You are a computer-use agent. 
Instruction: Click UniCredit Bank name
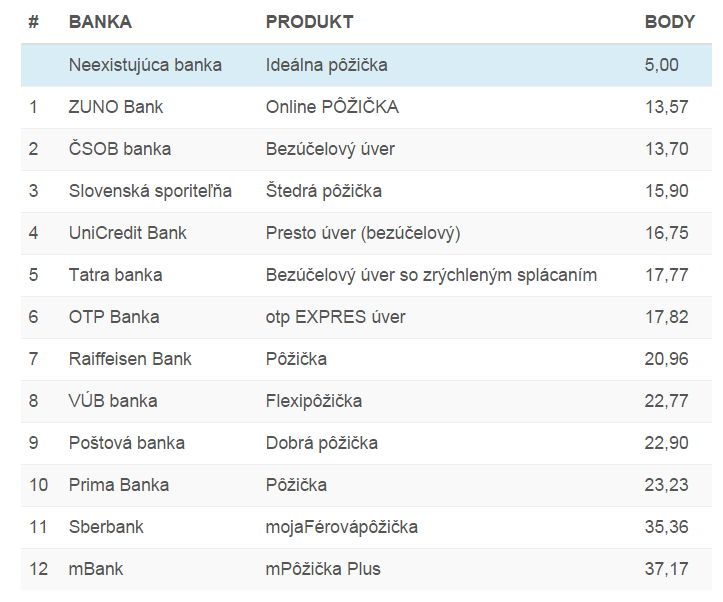pyautogui.click(x=127, y=233)
